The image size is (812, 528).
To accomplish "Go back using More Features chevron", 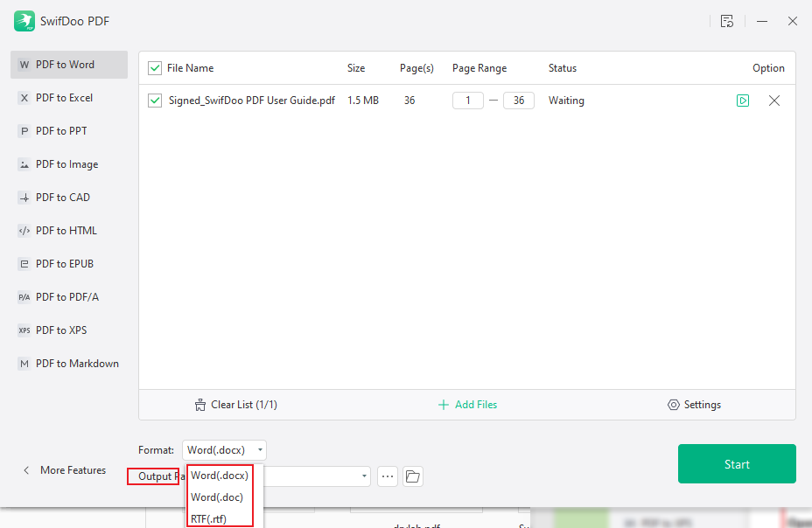I will 26,470.
